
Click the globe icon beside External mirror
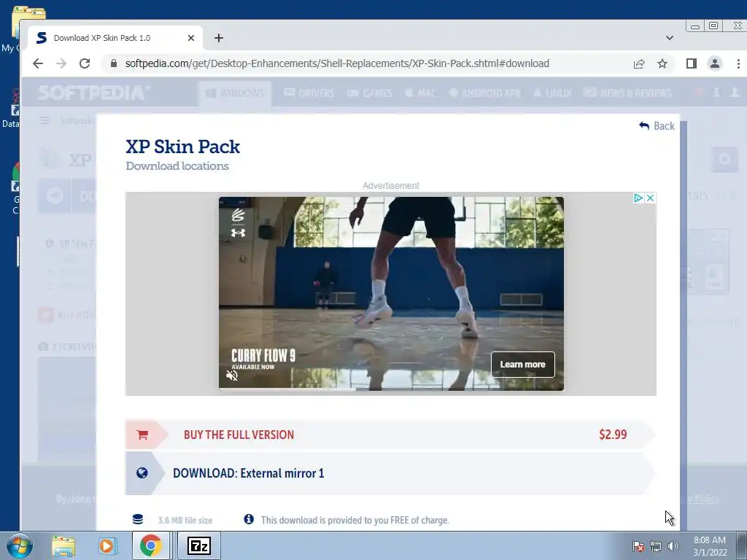(142, 472)
